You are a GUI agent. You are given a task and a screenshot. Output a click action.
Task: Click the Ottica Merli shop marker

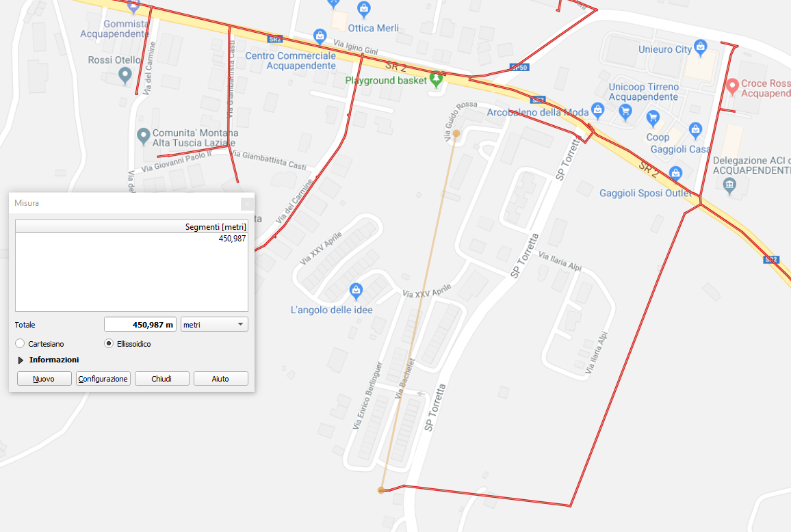[x=364, y=9]
